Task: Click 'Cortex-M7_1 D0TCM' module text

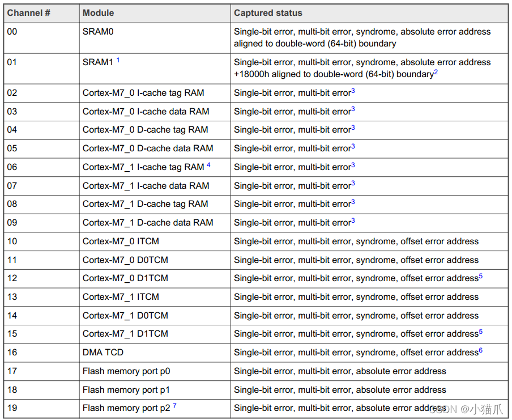Action: click(x=125, y=316)
